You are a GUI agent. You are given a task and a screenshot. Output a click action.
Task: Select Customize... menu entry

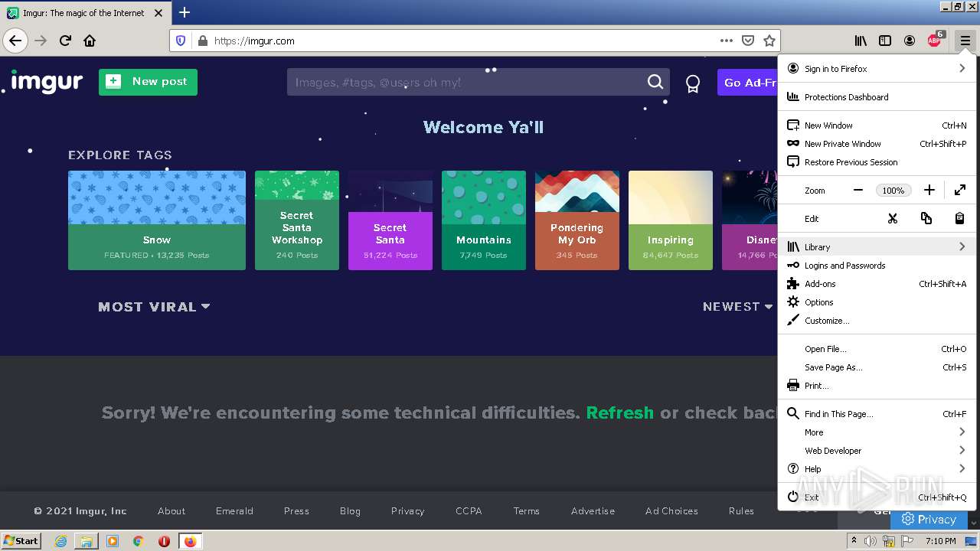pos(877,321)
